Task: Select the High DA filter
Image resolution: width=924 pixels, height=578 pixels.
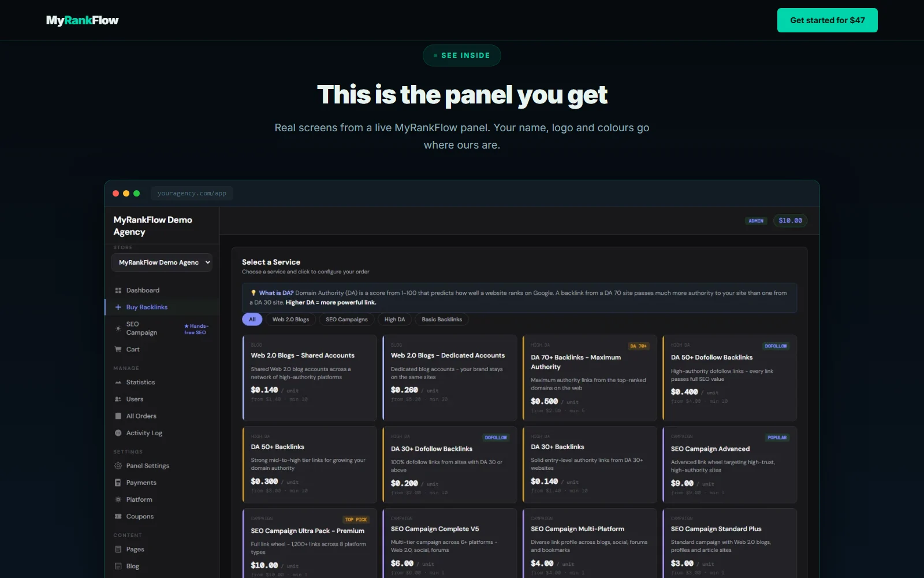Action: pos(394,320)
